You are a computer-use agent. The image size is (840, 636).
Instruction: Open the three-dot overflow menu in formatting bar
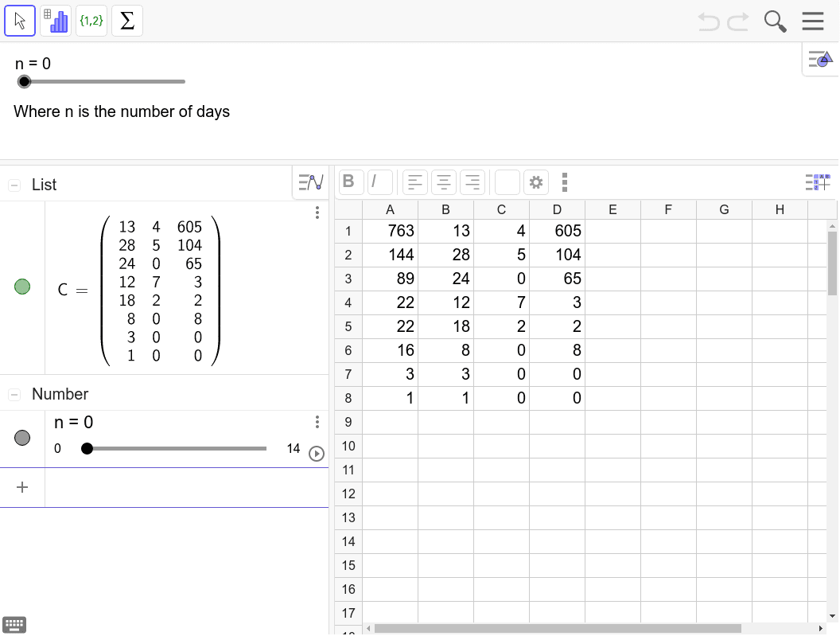pyautogui.click(x=565, y=182)
